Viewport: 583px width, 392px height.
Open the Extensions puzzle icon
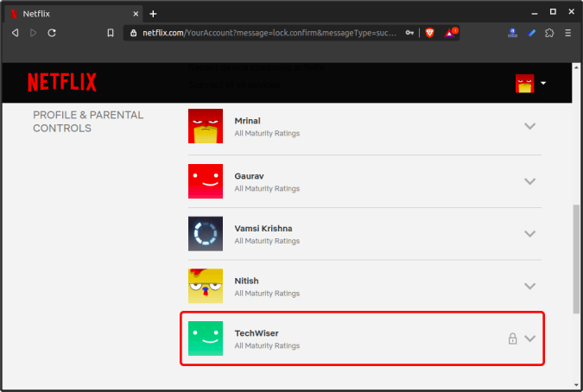[x=549, y=33]
